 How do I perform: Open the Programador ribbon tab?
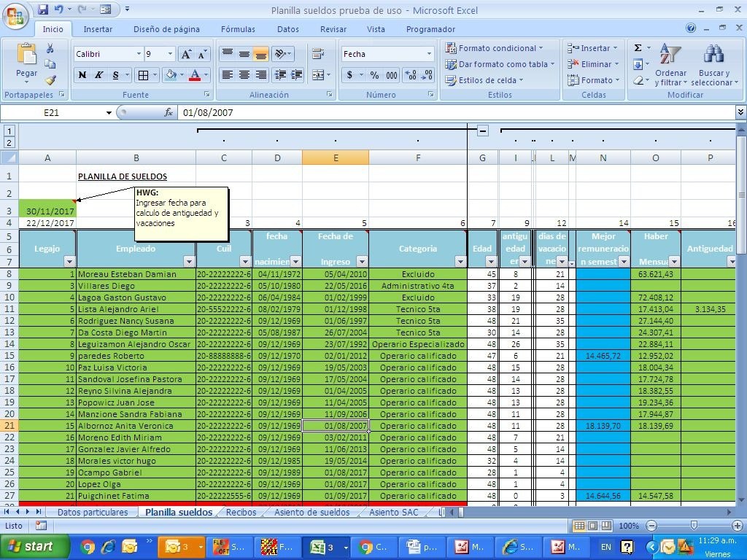pyautogui.click(x=430, y=29)
